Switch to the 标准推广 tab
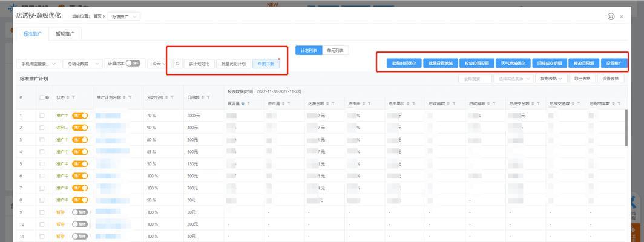This screenshot has height=242, width=644. 33,34
